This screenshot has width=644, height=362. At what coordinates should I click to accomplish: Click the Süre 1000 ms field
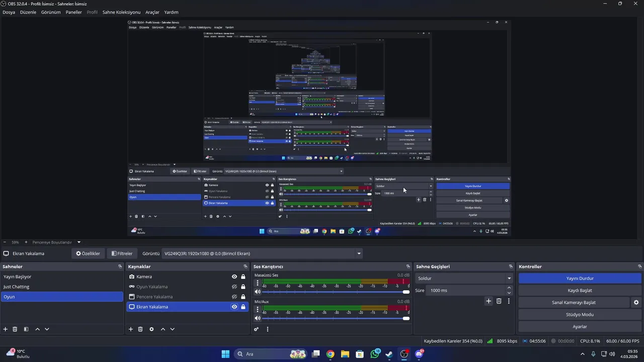coord(466,291)
